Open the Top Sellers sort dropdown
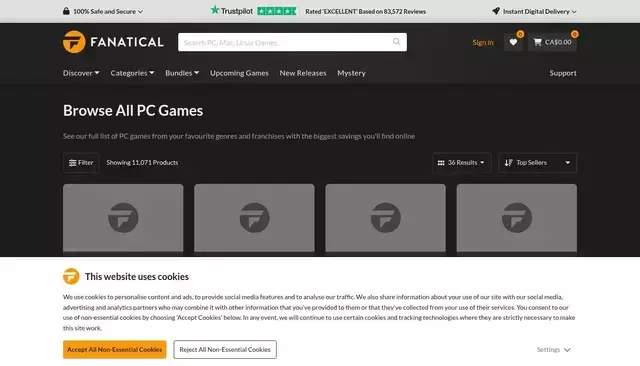This screenshot has width=640, height=366. (537, 162)
